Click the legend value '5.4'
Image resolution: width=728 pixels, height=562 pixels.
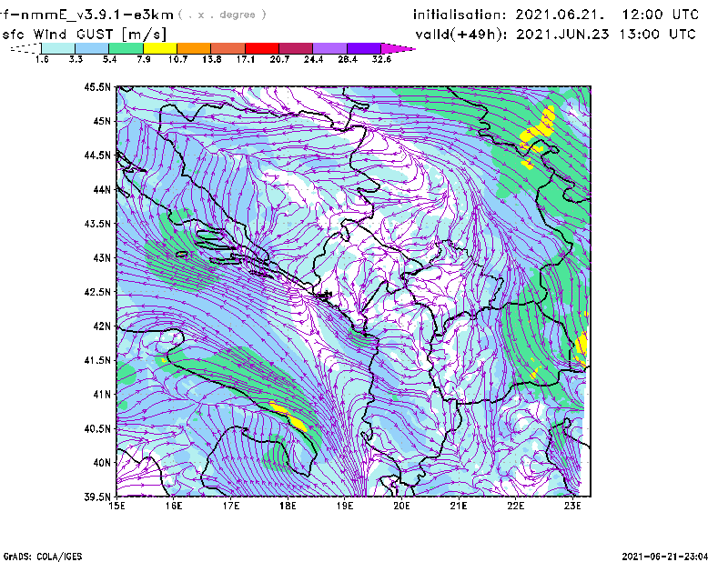[x=109, y=59]
